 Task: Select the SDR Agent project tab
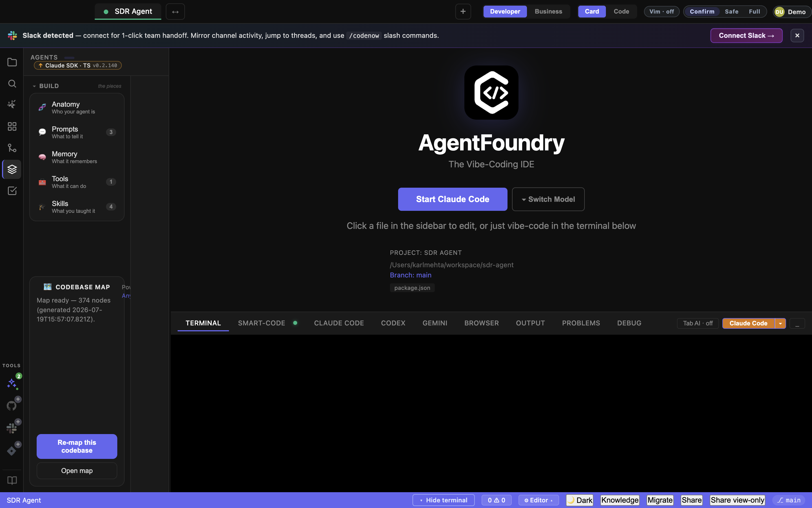click(128, 11)
